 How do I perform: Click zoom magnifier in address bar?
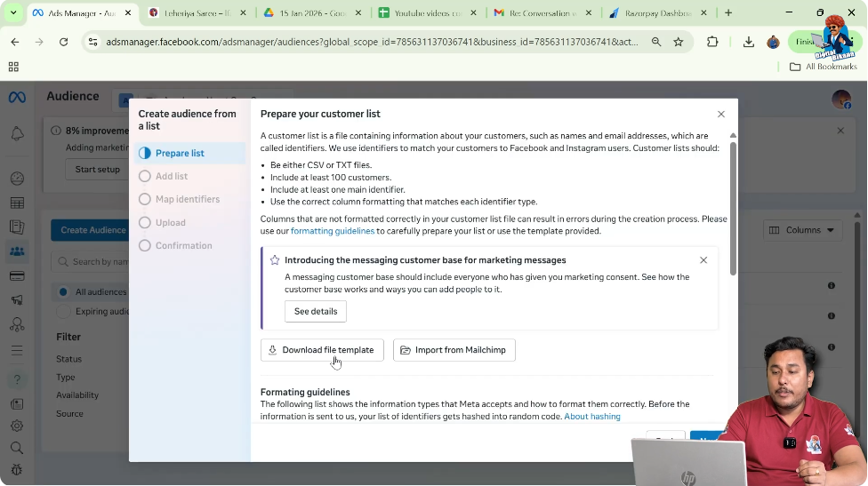656,42
